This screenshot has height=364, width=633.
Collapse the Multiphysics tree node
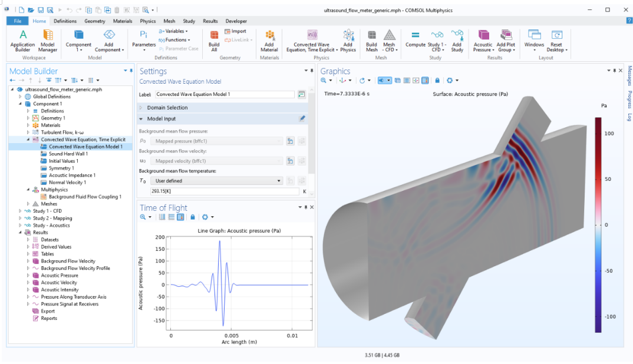[x=28, y=190]
